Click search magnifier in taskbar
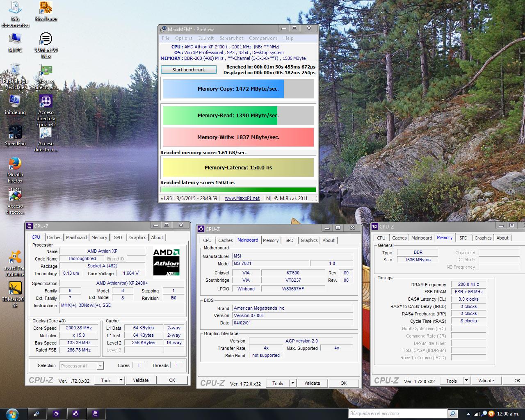 point(452,413)
